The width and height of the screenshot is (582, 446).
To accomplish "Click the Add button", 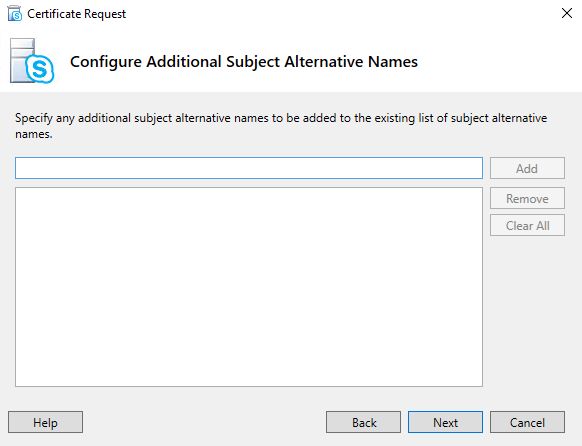I will [527, 168].
